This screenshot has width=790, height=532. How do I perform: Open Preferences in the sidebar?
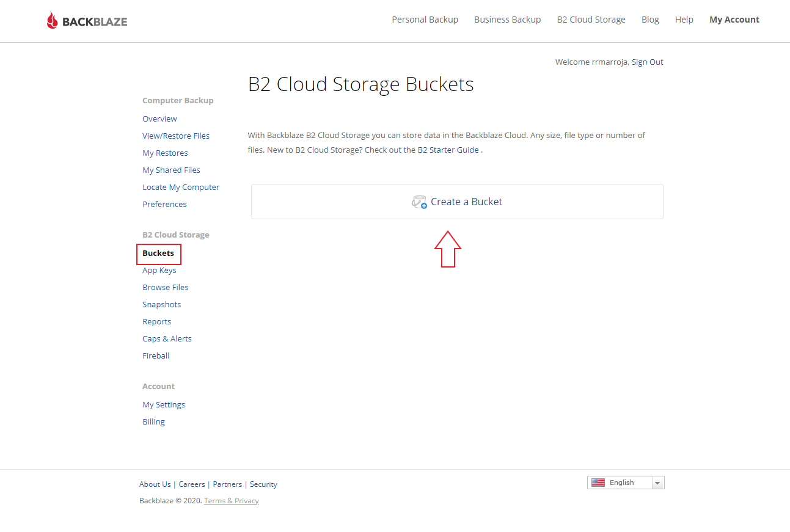coord(164,204)
